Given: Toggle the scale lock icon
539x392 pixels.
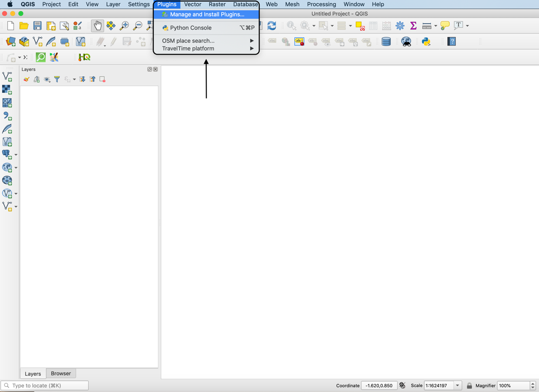Looking at the screenshot, I should pos(469,385).
